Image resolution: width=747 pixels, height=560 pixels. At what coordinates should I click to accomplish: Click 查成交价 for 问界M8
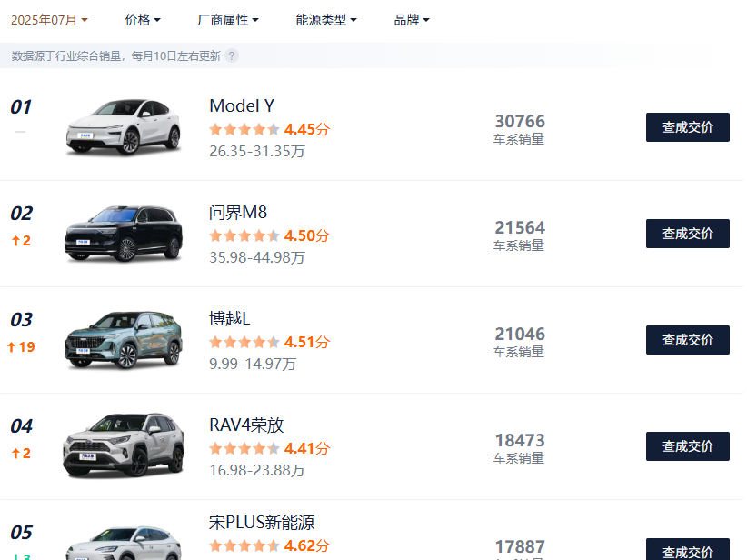point(687,234)
